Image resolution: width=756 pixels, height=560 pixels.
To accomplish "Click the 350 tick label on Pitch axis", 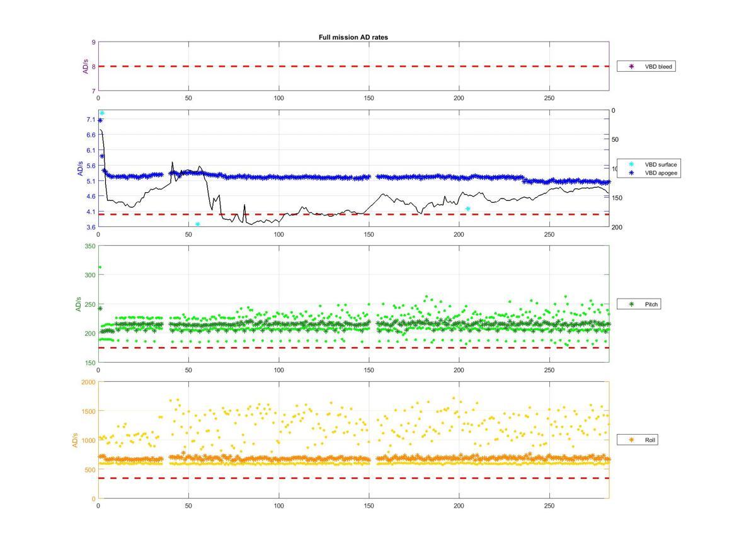I will (90, 246).
